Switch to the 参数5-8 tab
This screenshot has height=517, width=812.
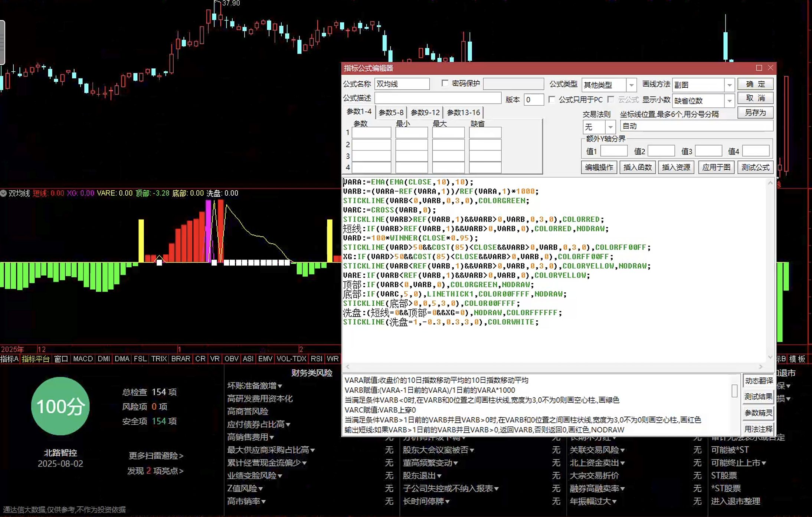(391, 113)
